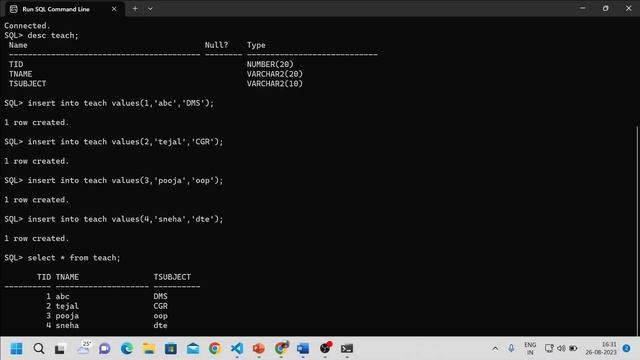Open File Explorer from taskbar
The width and height of the screenshot is (640, 360).
[149, 349]
